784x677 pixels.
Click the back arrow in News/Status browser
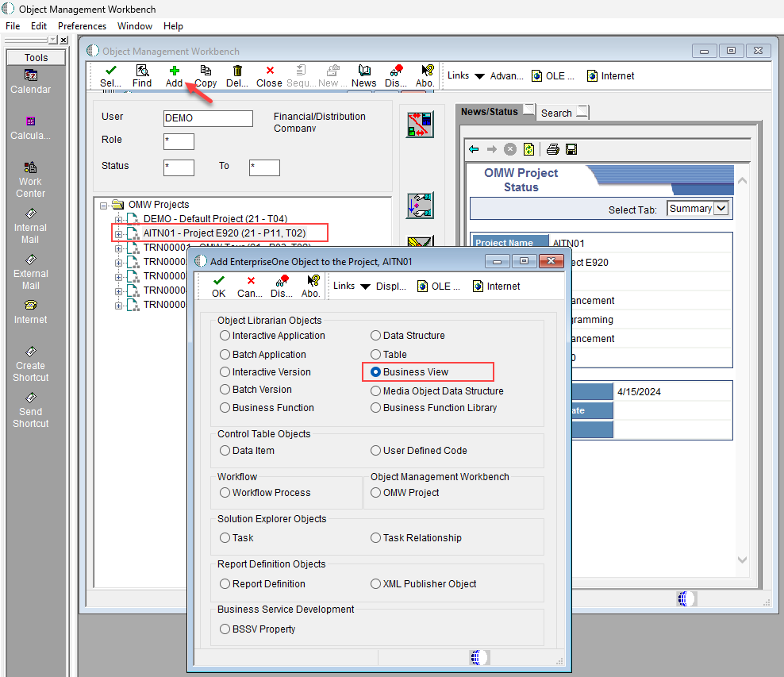tap(474, 149)
